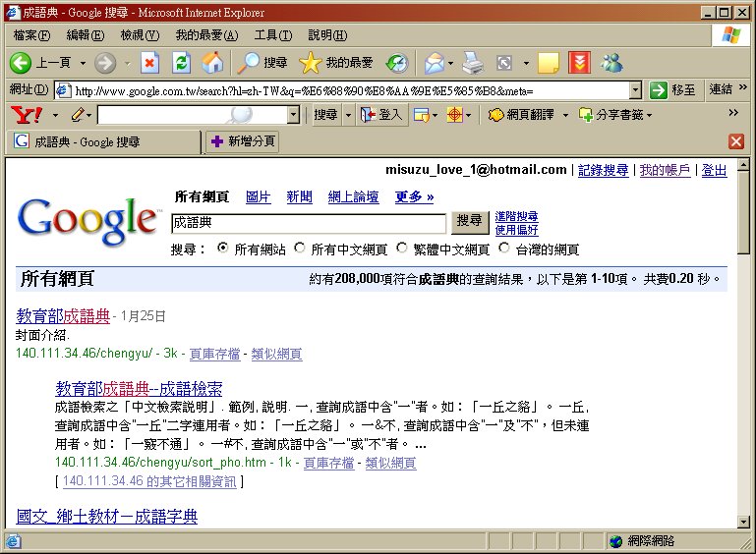Image resolution: width=756 pixels, height=554 pixels.
Task: Open the 檔案(F) menu
Action: click(x=31, y=35)
